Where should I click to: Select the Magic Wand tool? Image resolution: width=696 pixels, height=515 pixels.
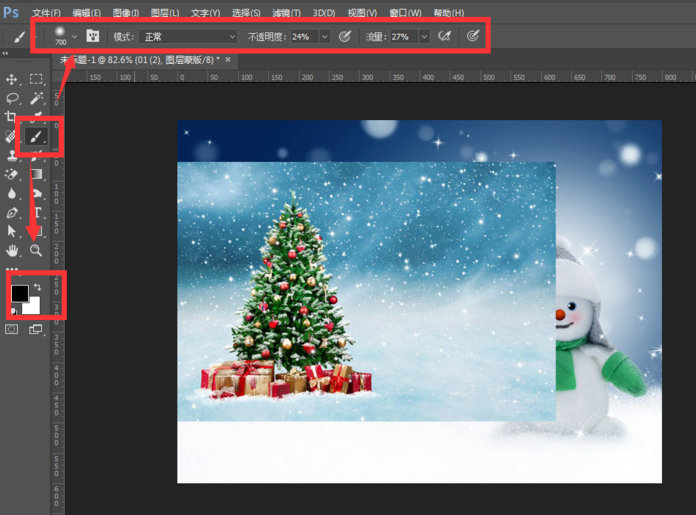pos(36,98)
